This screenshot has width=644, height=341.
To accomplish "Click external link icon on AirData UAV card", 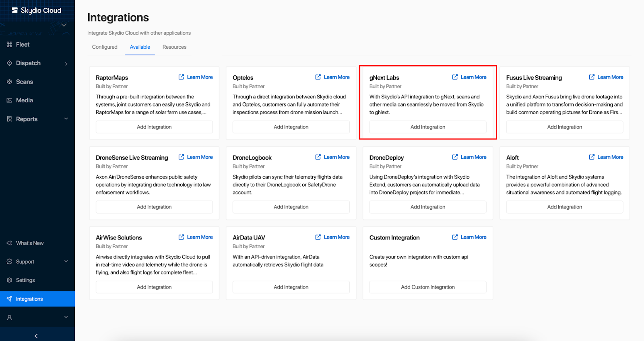I will pyautogui.click(x=318, y=237).
